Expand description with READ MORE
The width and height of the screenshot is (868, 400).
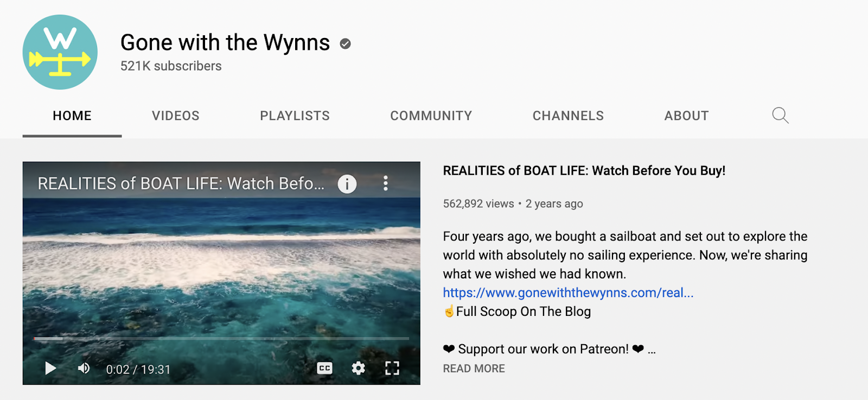tap(474, 369)
